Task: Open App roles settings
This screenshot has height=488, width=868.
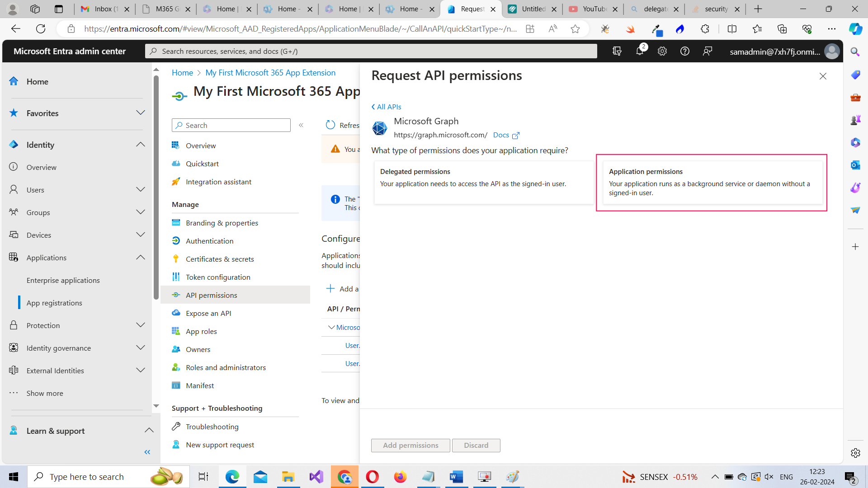Action: (201, 331)
